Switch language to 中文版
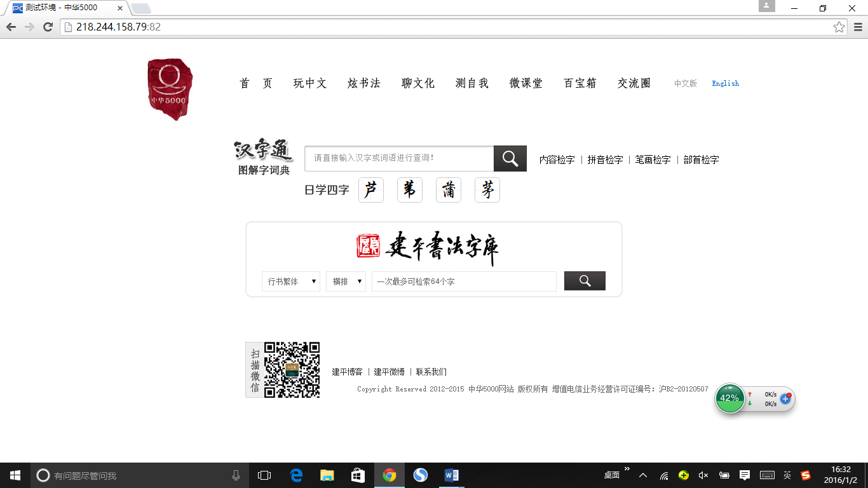Screen dimensions: 868x488 (686, 83)
